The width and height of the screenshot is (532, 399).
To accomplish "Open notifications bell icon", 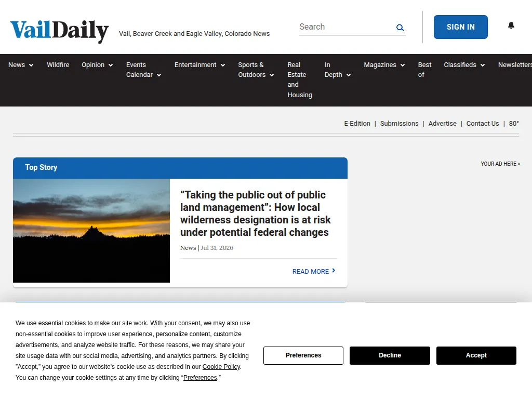I will [511, 25].
